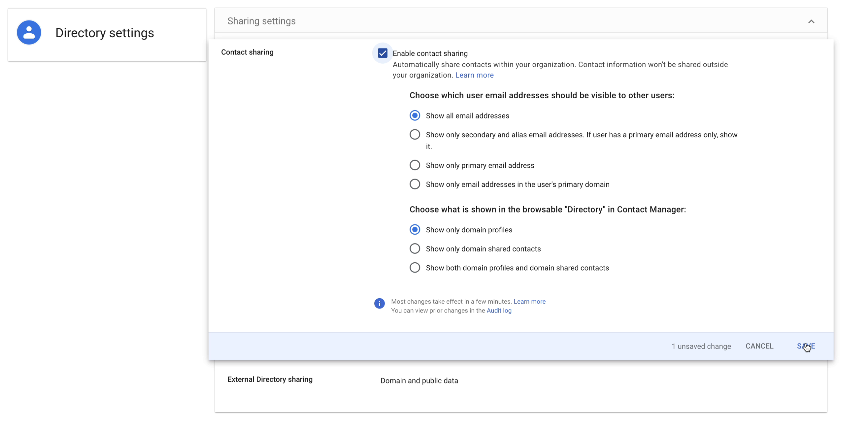
Task: Select Show only domain profiles
Action: click(x=415, y=229)
